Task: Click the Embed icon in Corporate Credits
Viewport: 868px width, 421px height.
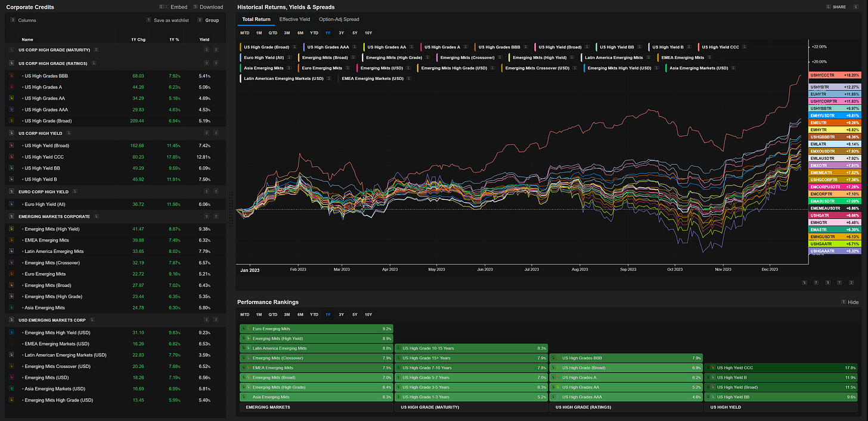Action: pyautogui.click(x=162, y=7)
